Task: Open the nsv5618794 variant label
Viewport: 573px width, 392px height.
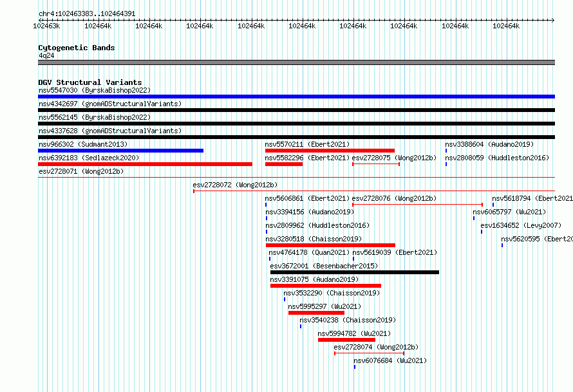Action: coord(532,198)
